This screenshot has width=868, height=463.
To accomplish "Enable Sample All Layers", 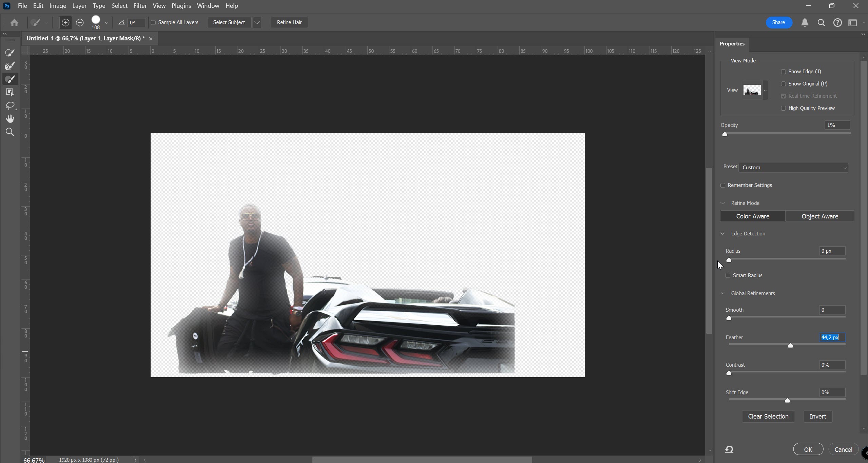I will (154, 22).
